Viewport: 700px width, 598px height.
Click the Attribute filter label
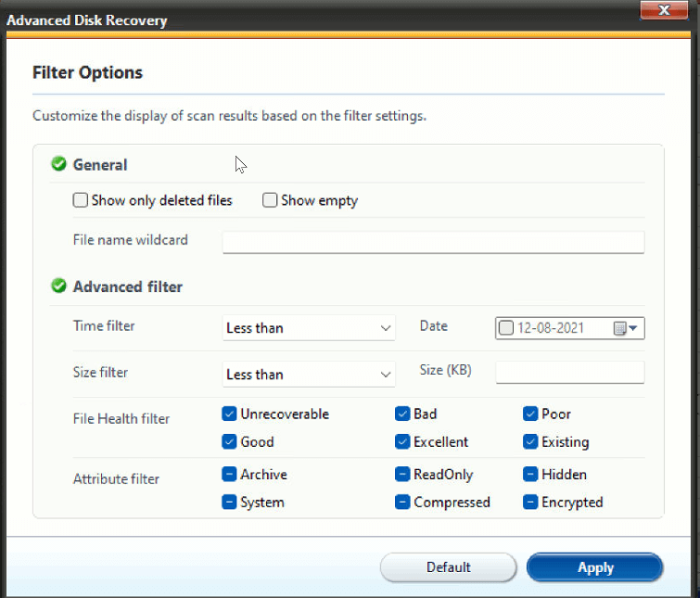coord(116,478)
